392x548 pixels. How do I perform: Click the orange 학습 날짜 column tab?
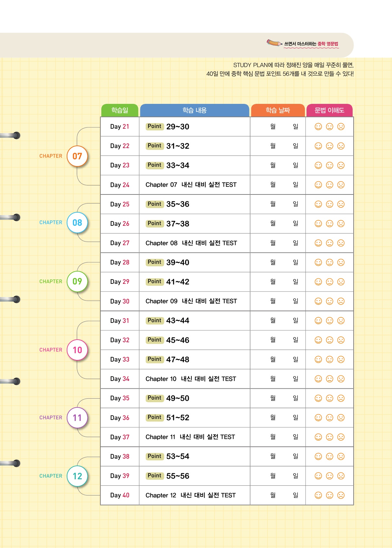pos(278,110)
